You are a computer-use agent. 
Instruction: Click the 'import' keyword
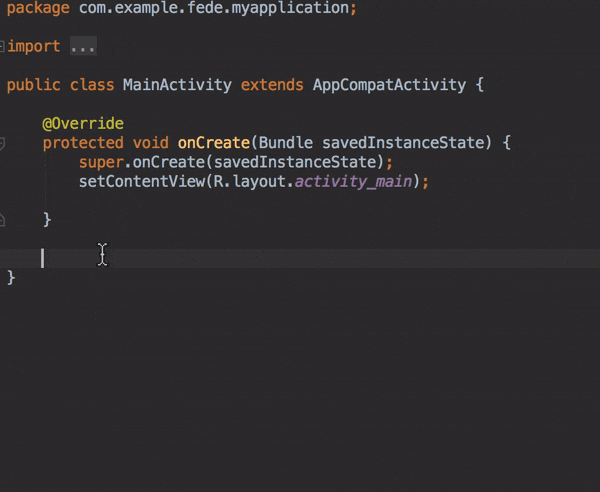tap(34, 47)
